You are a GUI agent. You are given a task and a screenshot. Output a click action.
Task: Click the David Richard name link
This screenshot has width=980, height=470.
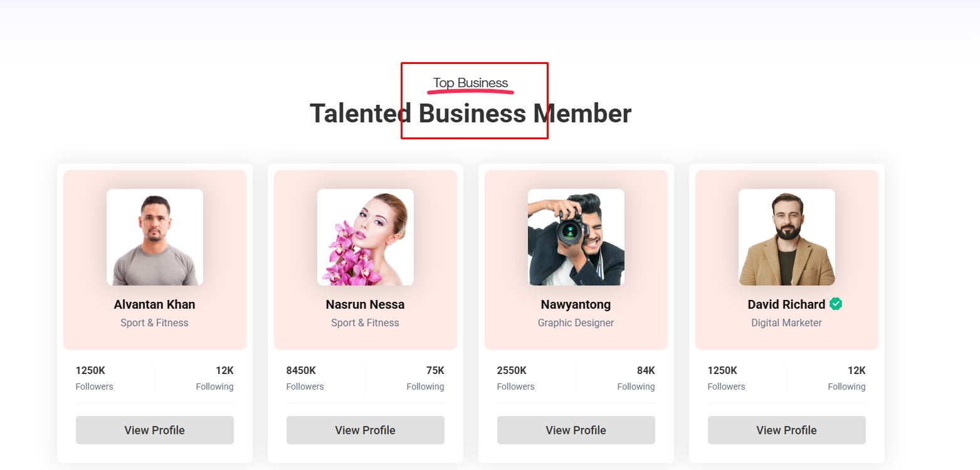(x=786, y=305)
